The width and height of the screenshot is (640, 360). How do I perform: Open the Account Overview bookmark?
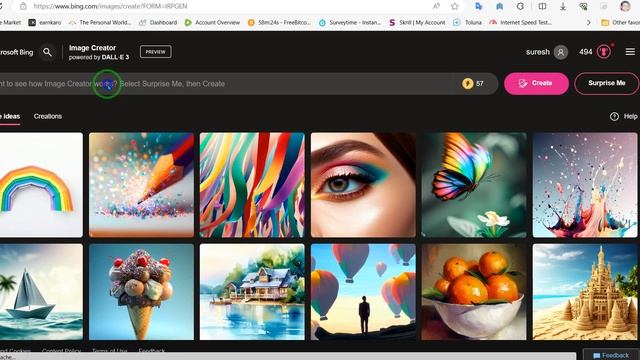[x=212, y=22]
